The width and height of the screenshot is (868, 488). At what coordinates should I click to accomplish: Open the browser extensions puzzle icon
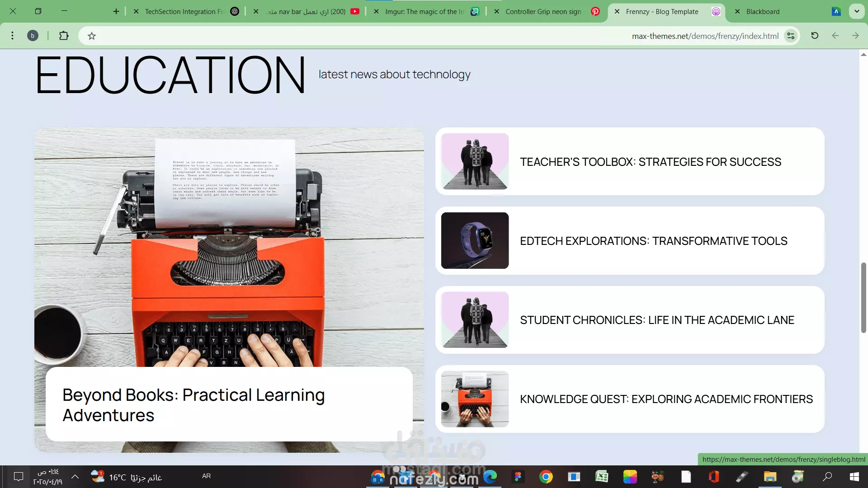[64, 36]
